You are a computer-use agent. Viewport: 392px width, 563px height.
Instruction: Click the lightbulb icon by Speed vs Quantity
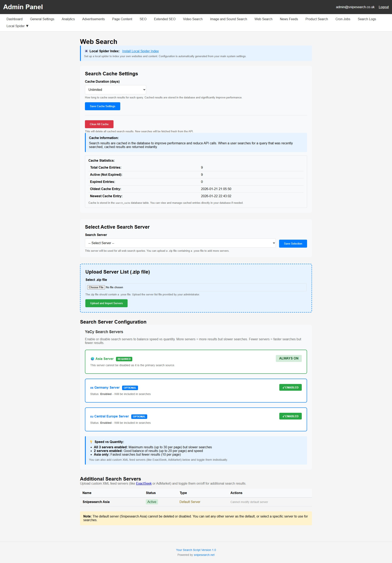[x=91, y=442]
